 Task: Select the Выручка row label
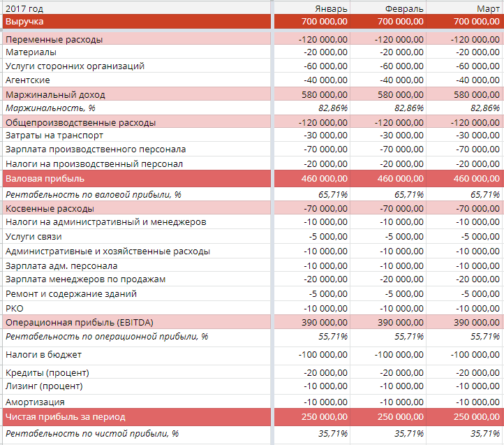point(24,22)
